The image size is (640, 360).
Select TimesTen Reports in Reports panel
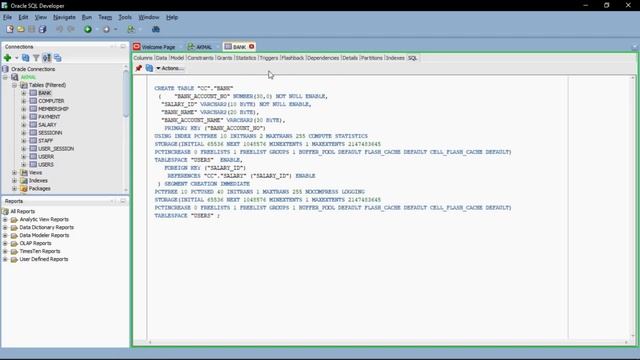pos(40,251)
